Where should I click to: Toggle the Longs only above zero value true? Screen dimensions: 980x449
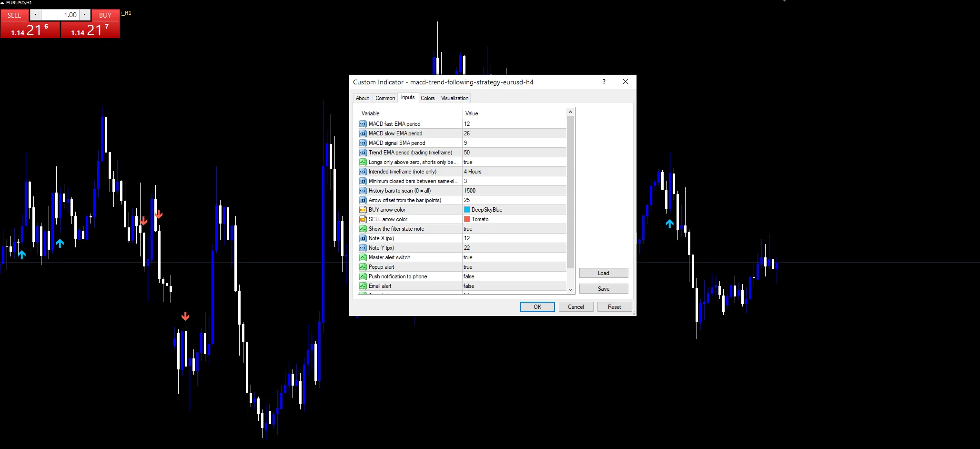(x=515, y=162)
